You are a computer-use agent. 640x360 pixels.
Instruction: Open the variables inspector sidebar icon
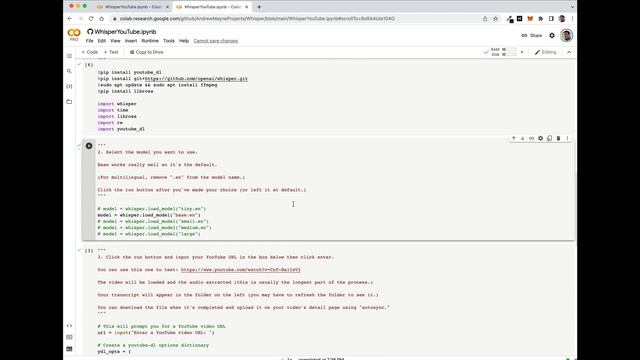coord(69,86)
